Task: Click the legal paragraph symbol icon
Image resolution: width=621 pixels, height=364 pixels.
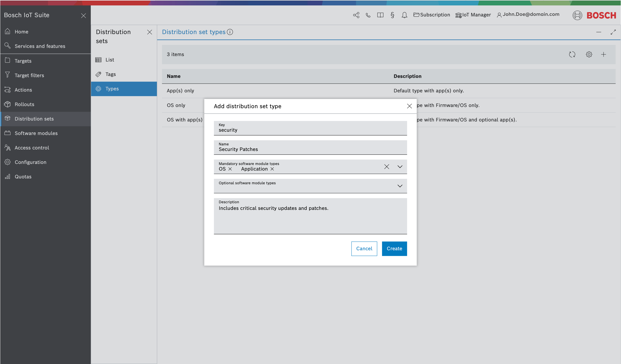Action: click(x=392, y=15)
